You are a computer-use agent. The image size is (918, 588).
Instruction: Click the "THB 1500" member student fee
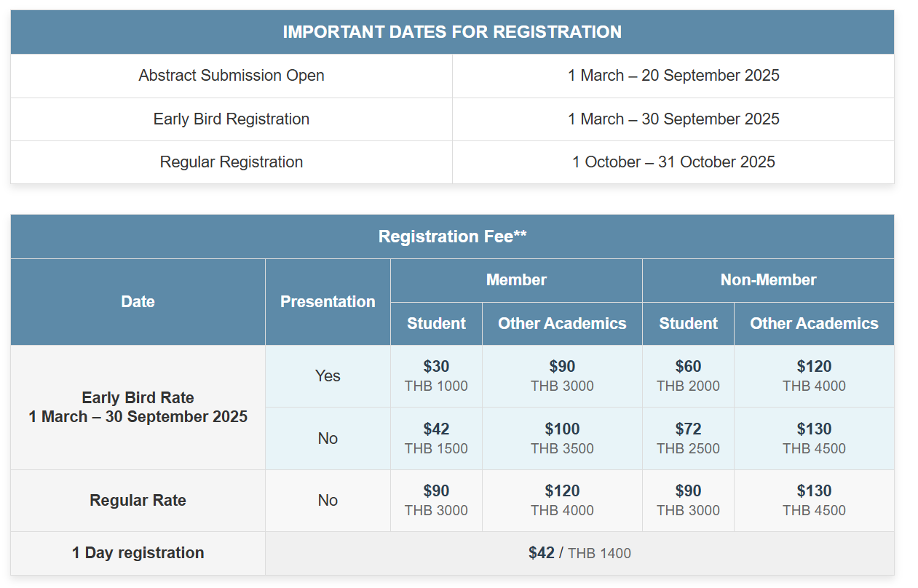point(436,449)
